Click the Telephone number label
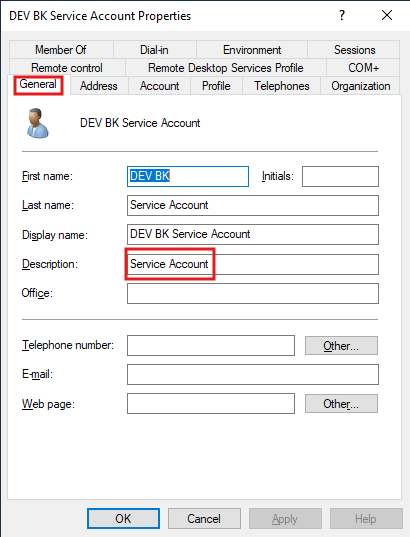The height and width of the screenshot is (537, 410). click(68, 345)
